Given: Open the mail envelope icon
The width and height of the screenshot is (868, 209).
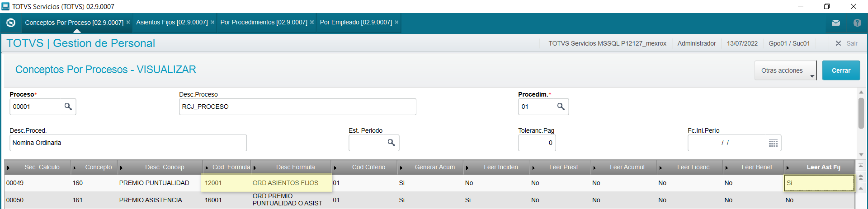Looking at the screenshot, I should [835, 23].
